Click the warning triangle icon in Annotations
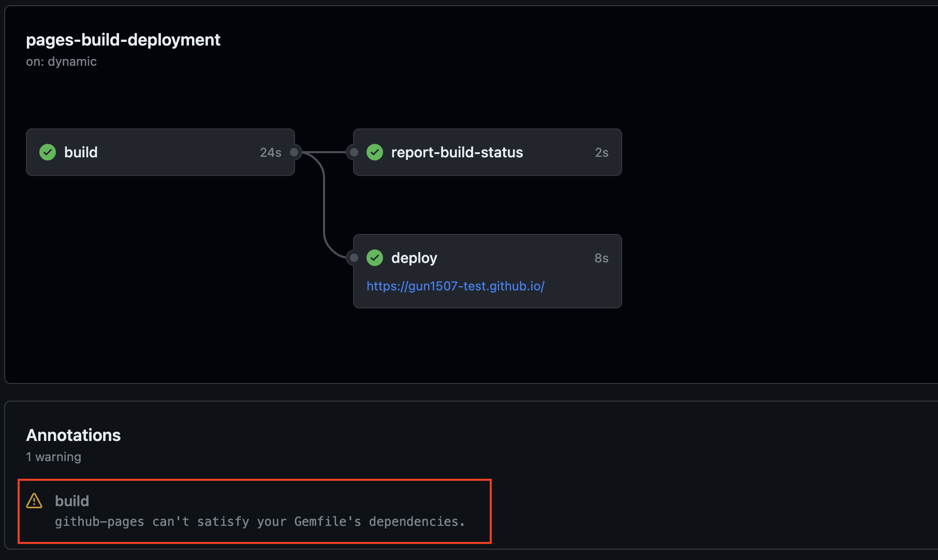 (x=34, y=501)
